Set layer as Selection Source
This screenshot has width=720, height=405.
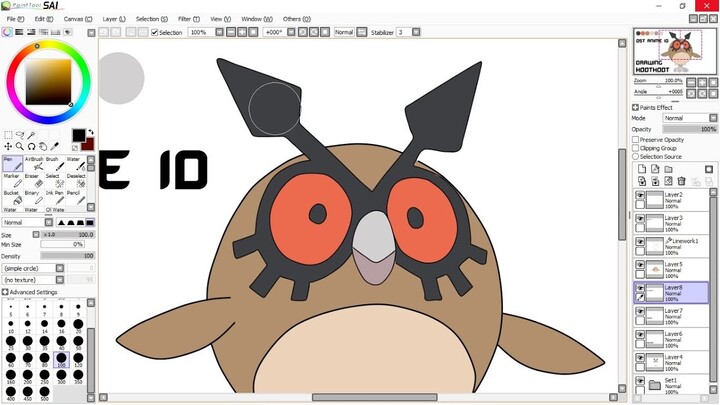click(x=636, y=157)
